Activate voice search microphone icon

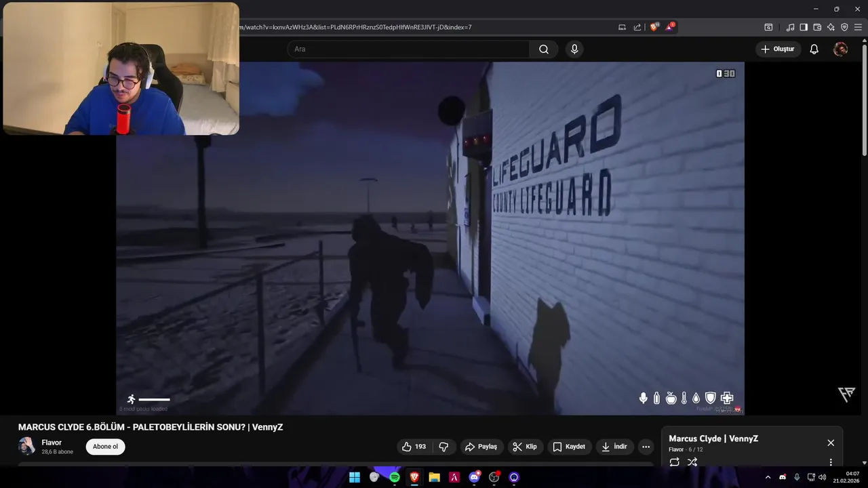click(x=574, y=49)
